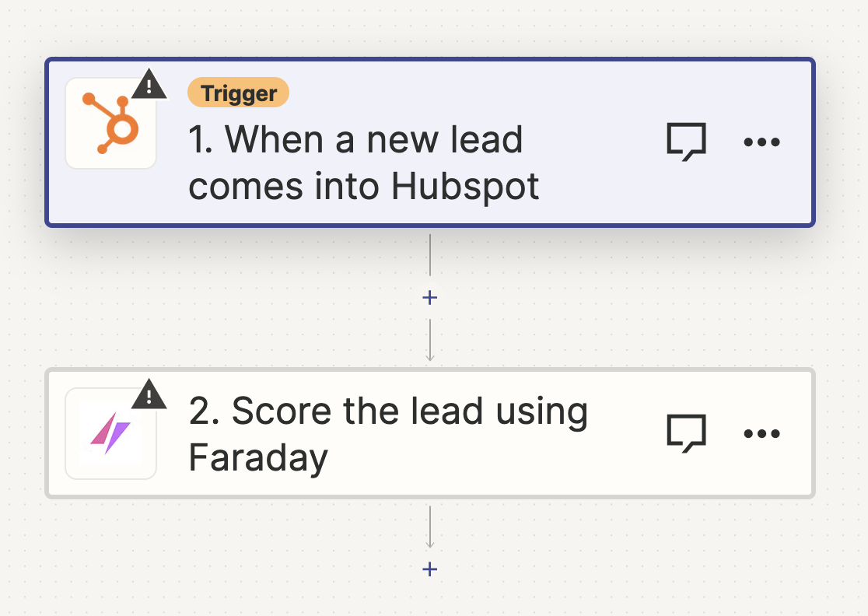Click the plus symbol above the Faraday step
Image resolution: width=868 pixels, height=616 pixels.
(429, 297)
